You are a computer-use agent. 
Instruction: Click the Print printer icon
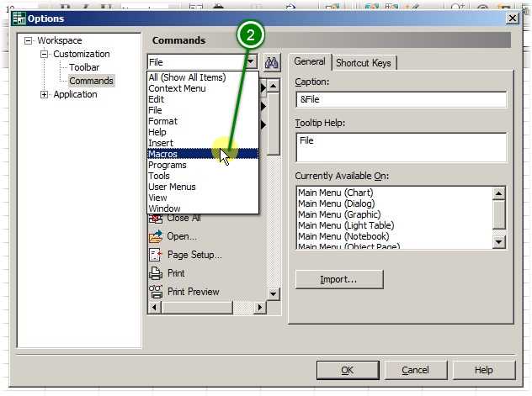click(156, 273)
